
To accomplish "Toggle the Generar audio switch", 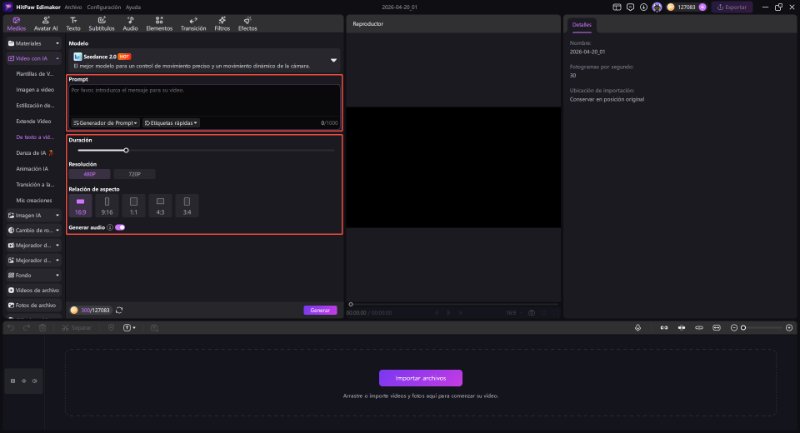I will [120, 227].
